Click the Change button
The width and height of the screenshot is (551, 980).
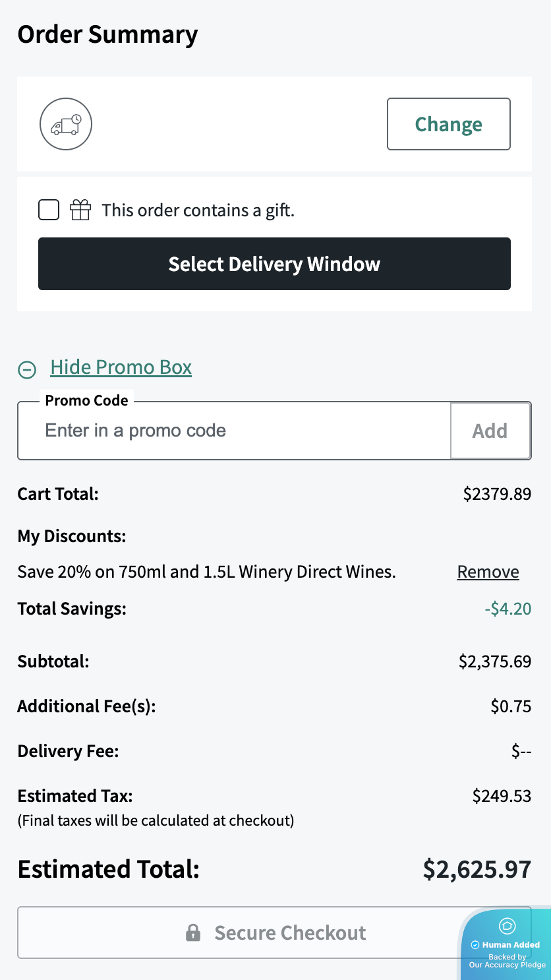tap(448, 123)
